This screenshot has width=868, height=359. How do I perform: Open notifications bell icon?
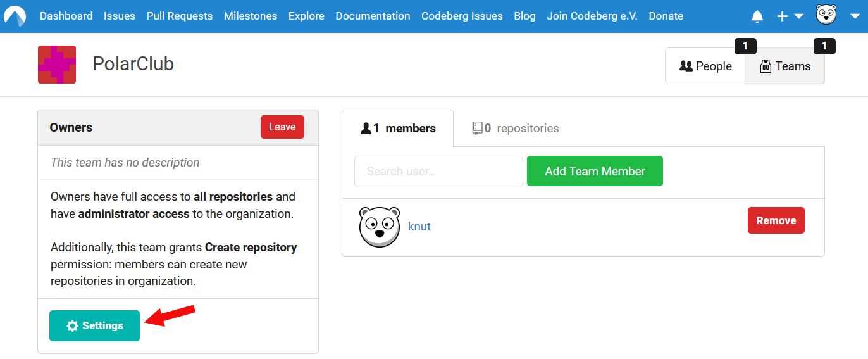tap(757, 16)
